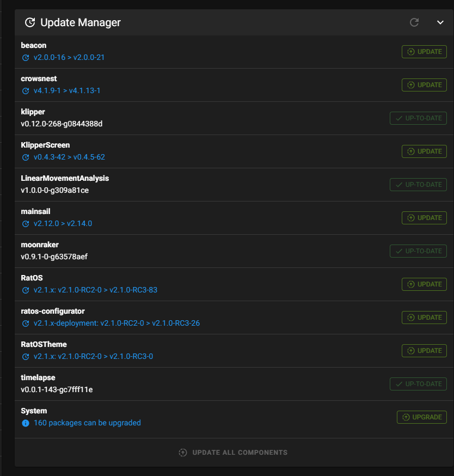Upgrade the System packages
The width and height of the screenshot is (454, 476).
[421, 417]
